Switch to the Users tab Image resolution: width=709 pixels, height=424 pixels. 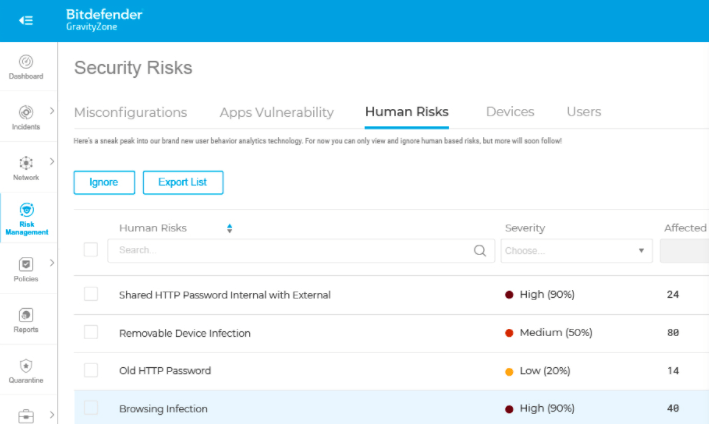pyautogui.click(x=584, y=112)
